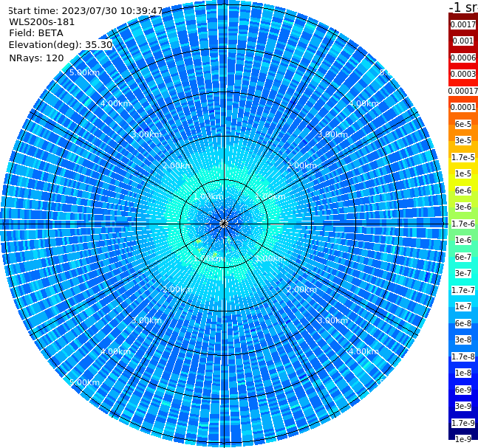Click the 0.001 colorbar label
Viewport: 478px width, 448px height.
[463, 41]
